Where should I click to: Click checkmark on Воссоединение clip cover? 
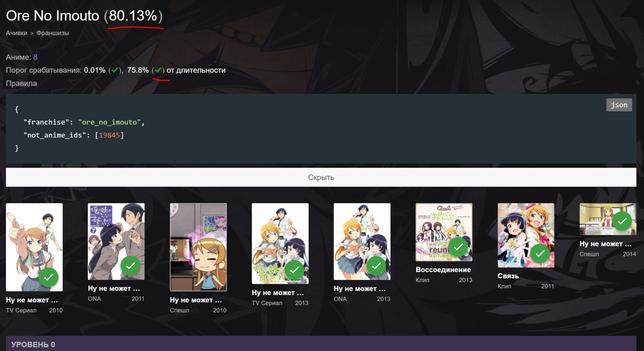(x=458, y=247)
